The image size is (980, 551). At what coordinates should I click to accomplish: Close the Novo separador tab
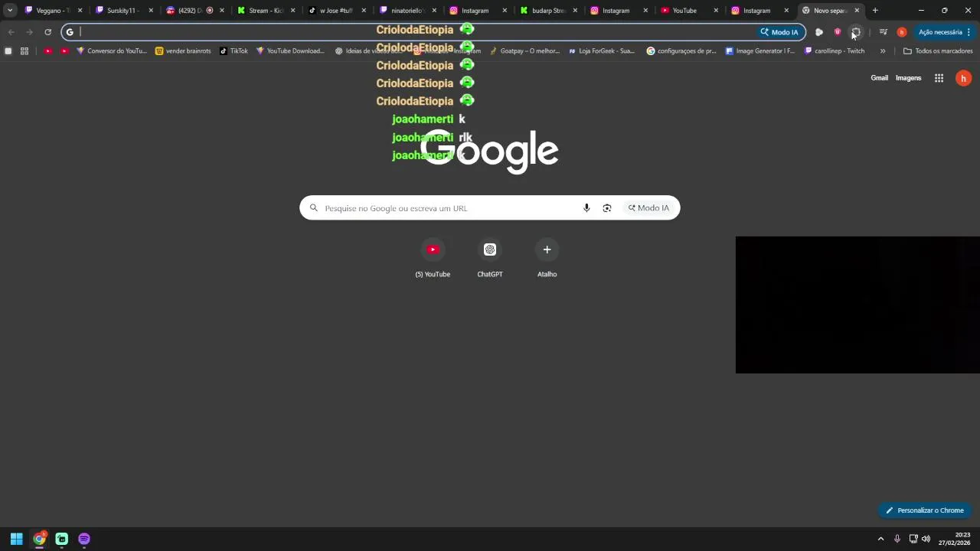coord(857,11)
